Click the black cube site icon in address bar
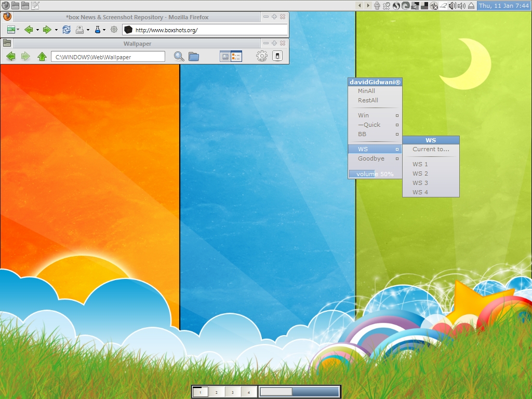 [x=128, y=30]
